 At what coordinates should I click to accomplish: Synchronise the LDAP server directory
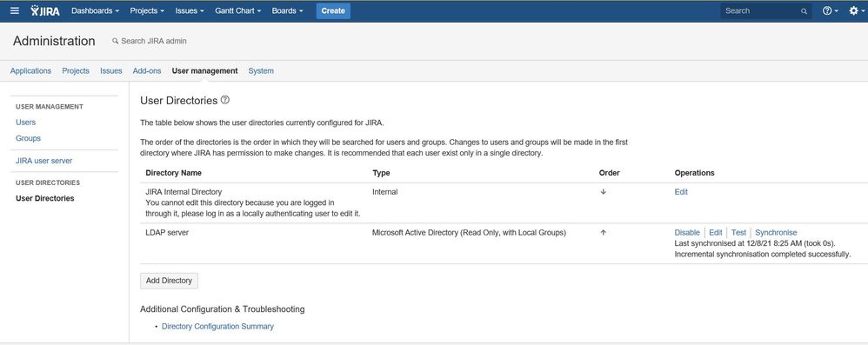776,233
